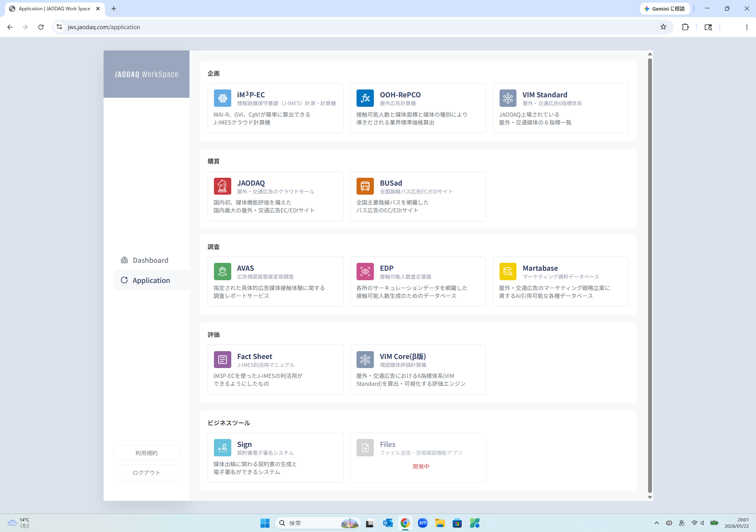Open the iM3P-EC title link
756x532 pixels.
[251, 95]
